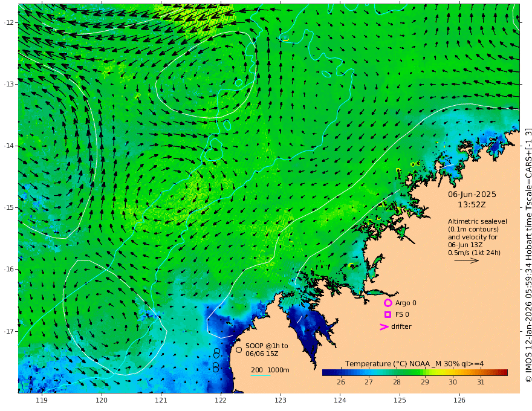This screenshot has width=532, height=411.
Task: Click the cyan 200m isobath legend line
Action: 260,375
